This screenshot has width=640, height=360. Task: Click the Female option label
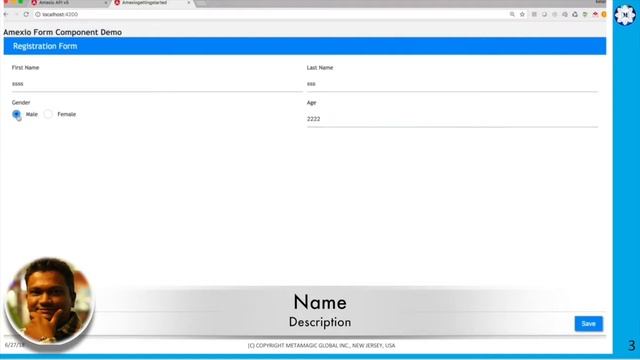[x=67, y=114]
